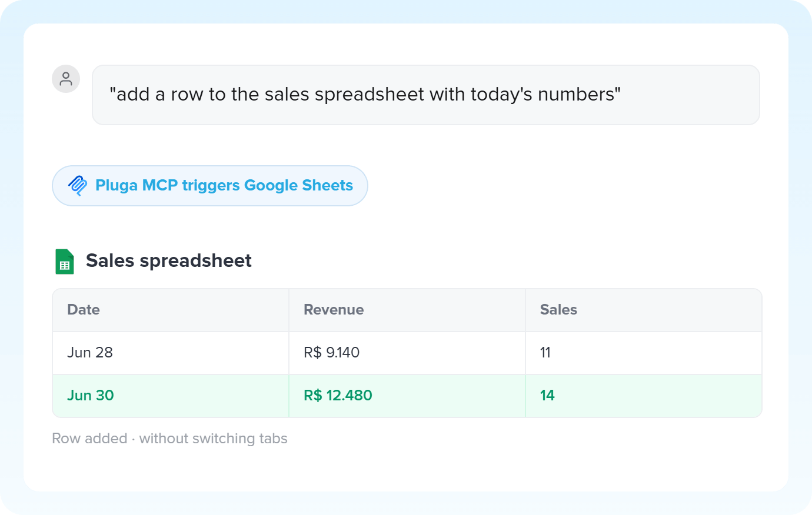Select the chat message about the sales spreadsheet
This screenshot has height=515, width=812.
click(426, 95)
